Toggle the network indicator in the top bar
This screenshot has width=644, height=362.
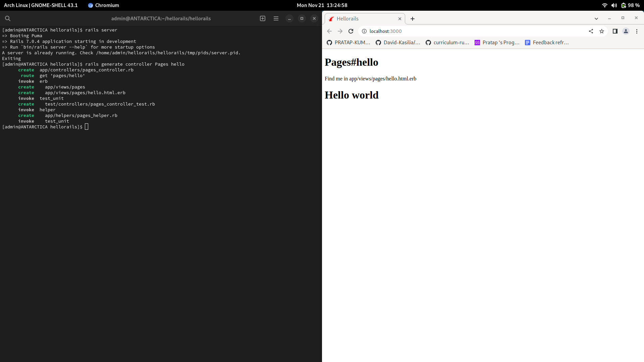604,5
